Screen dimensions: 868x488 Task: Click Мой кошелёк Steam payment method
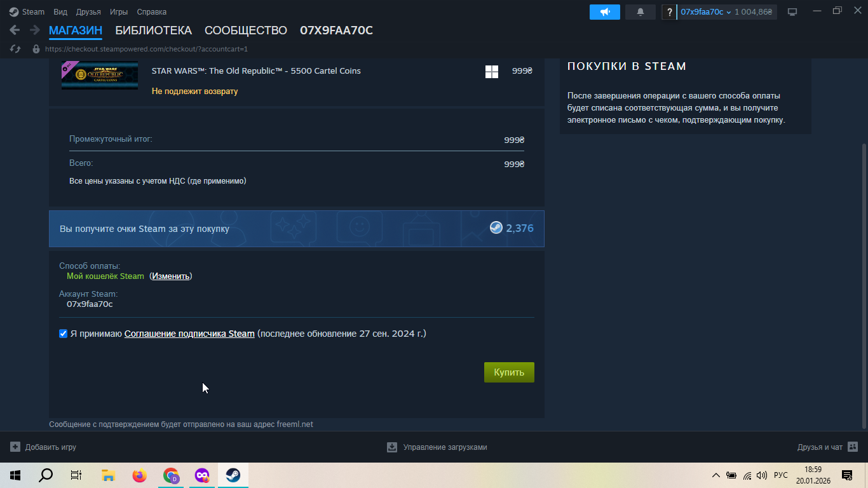[x=105, y=276]
